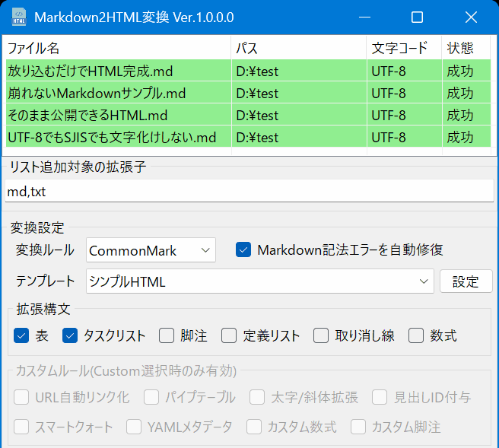Disable Markdown記法エラーを自動修復 checkbox
The width and height of the screenshot is (499, 448).
[243, 249]
